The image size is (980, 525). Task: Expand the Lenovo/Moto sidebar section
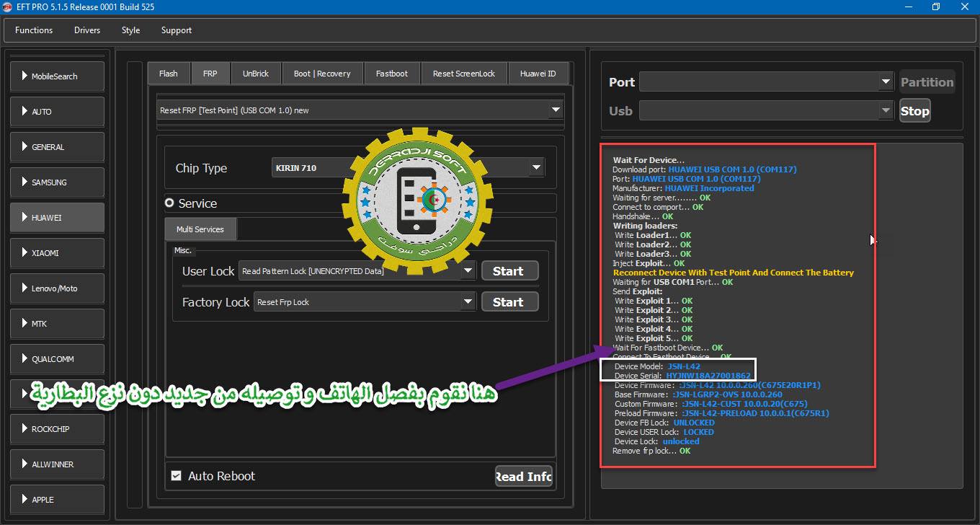tap(57, 288)
